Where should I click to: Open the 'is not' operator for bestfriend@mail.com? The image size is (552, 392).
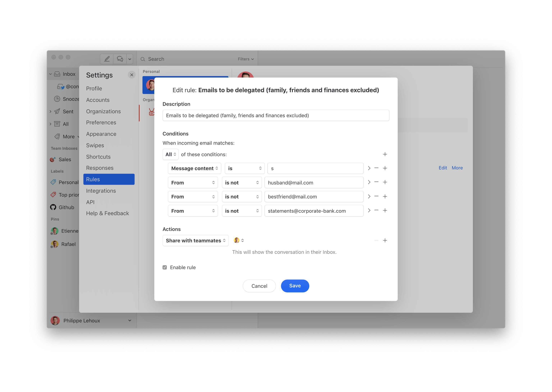[x=242, y=197]
